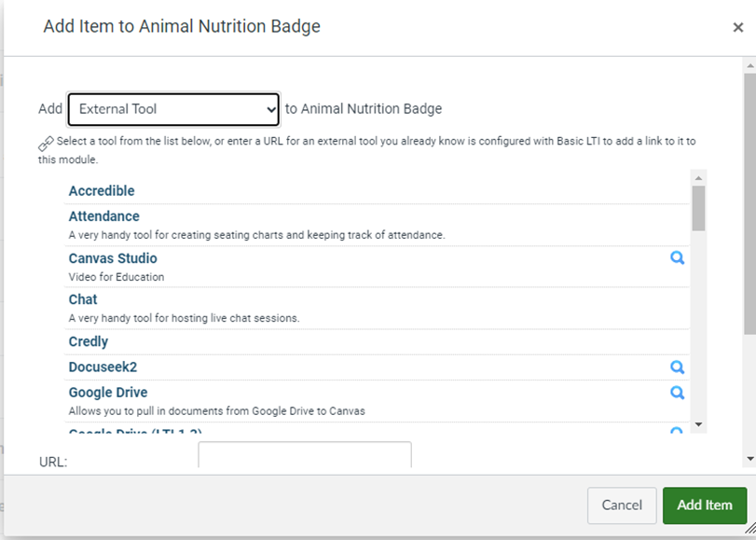Click the link chain icon before instructions
The image size is (756, 540).
[46, 144]
